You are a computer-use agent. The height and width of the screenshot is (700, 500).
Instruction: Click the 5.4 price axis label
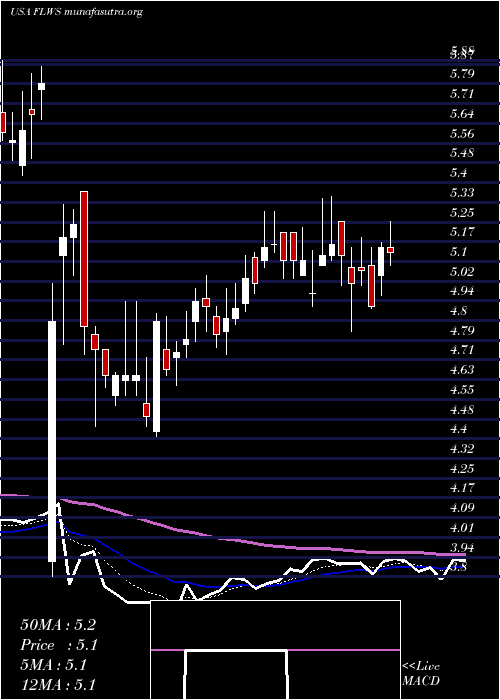click(458, 173)
